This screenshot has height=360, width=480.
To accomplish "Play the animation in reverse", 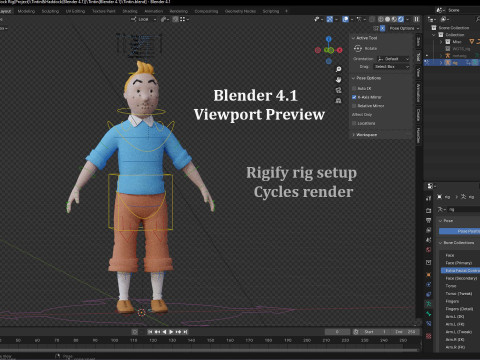I will [164, 332].
